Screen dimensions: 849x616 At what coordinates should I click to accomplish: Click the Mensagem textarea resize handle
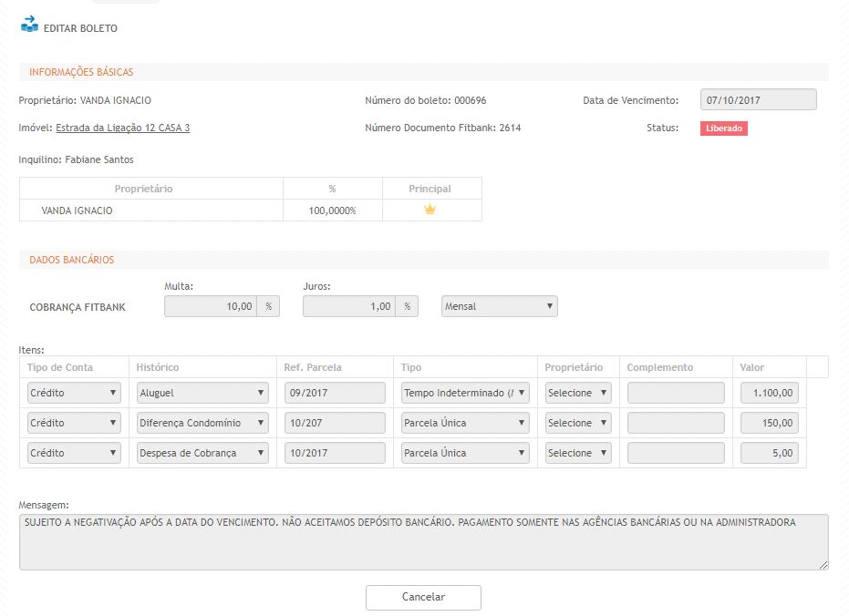click(824, 565)
